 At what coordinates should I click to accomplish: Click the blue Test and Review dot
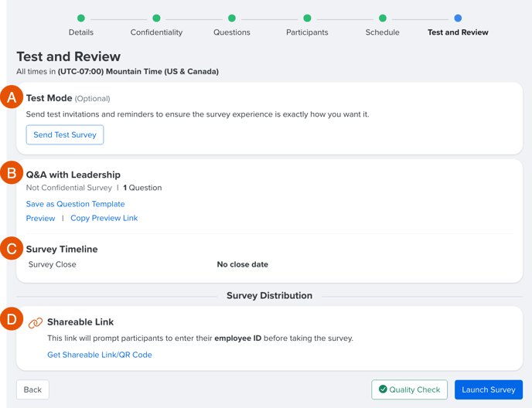point(458,18)
